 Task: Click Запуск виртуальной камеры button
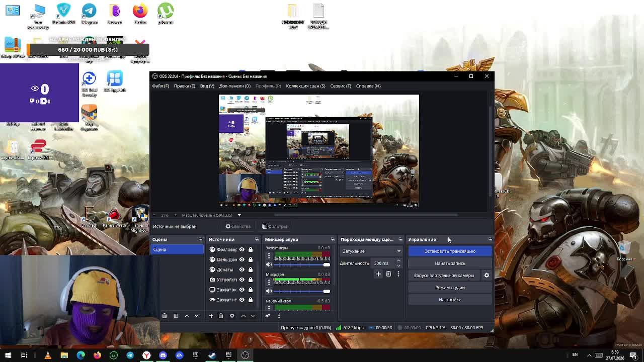(x=444, y=276)
